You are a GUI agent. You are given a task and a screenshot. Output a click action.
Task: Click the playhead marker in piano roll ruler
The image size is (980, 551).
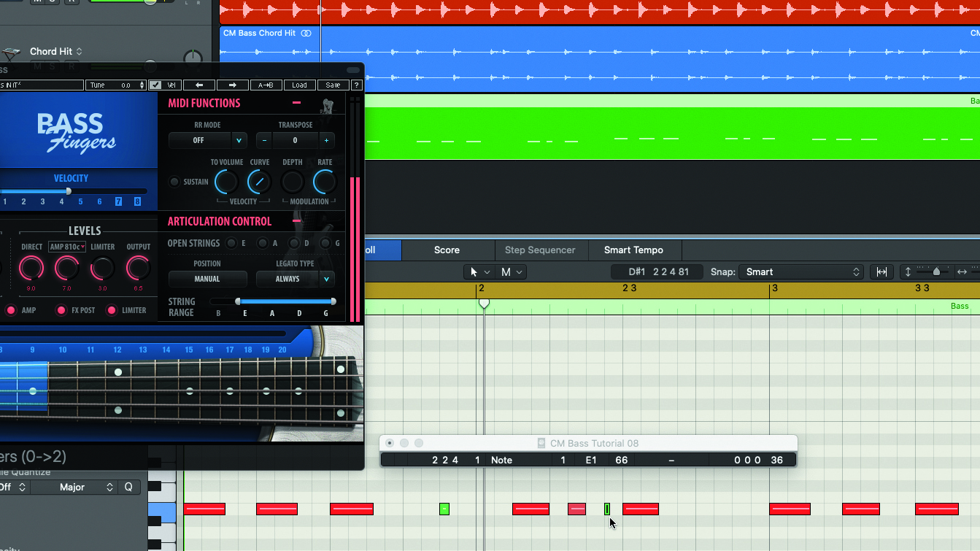tap(483, 302)
